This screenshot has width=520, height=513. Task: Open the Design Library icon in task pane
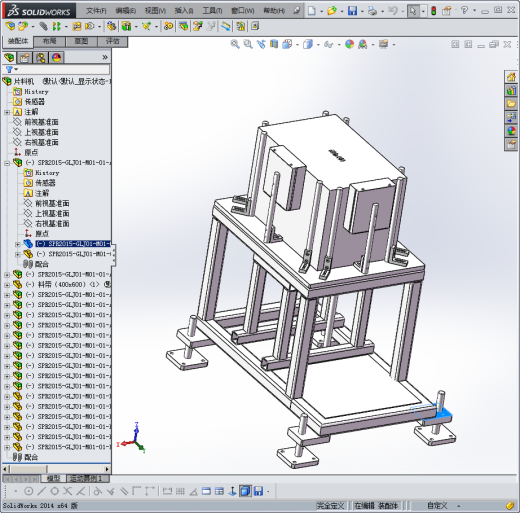click(511, 91)
